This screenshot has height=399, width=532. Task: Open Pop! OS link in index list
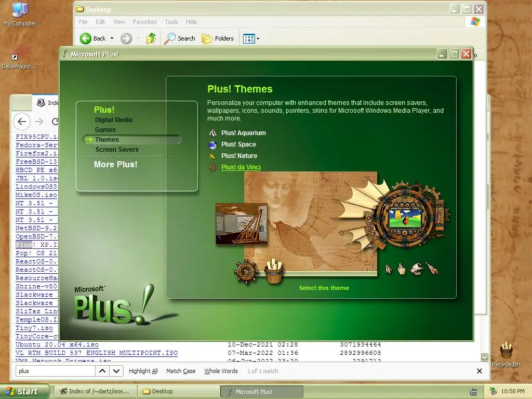click(36, 253)
